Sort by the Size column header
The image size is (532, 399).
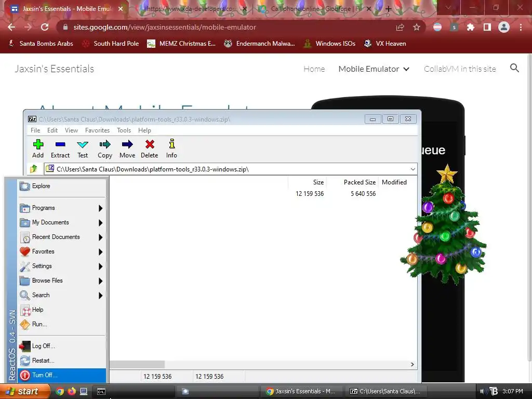(307, 182)
